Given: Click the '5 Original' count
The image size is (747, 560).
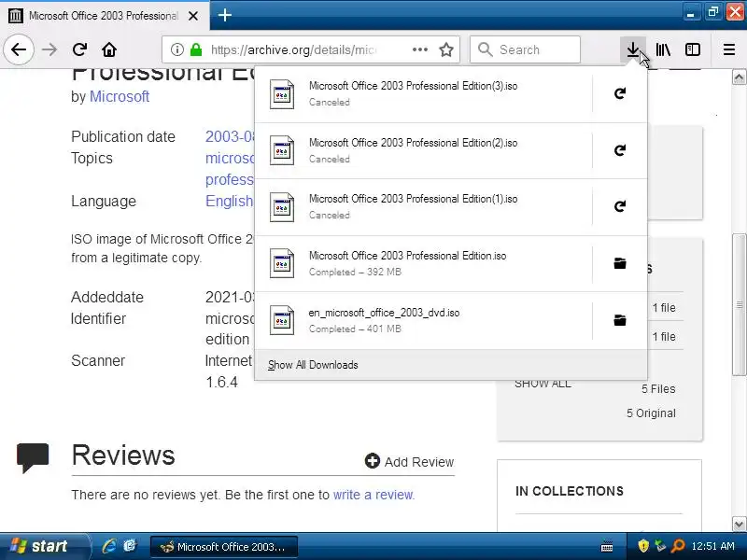Looking at the screenshot, I should (651, 413).
